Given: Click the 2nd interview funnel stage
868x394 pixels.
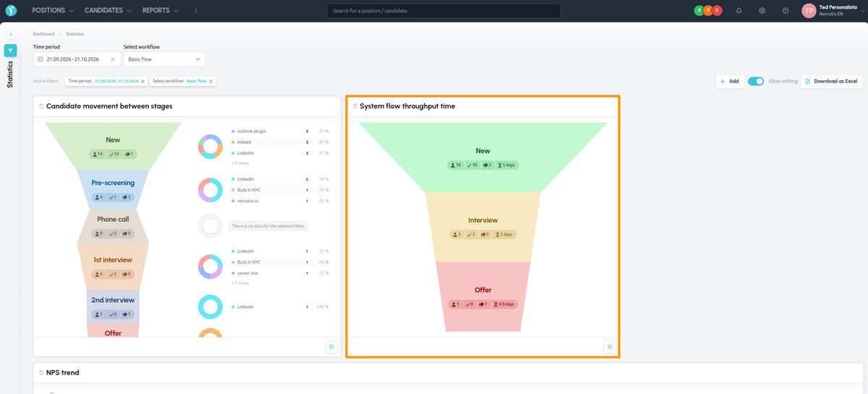Looking at the screenshot, I should coord(113,306).
